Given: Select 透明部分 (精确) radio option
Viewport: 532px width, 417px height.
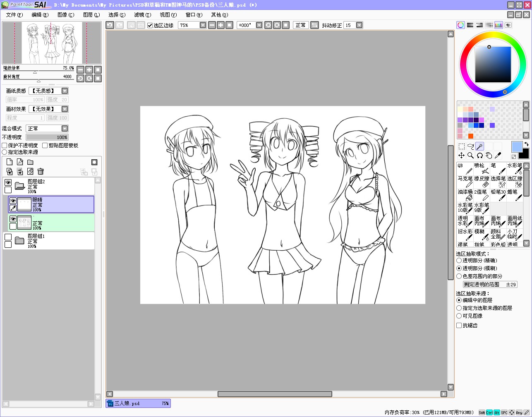Looking at the screenshot, I should tap(459, 261).
